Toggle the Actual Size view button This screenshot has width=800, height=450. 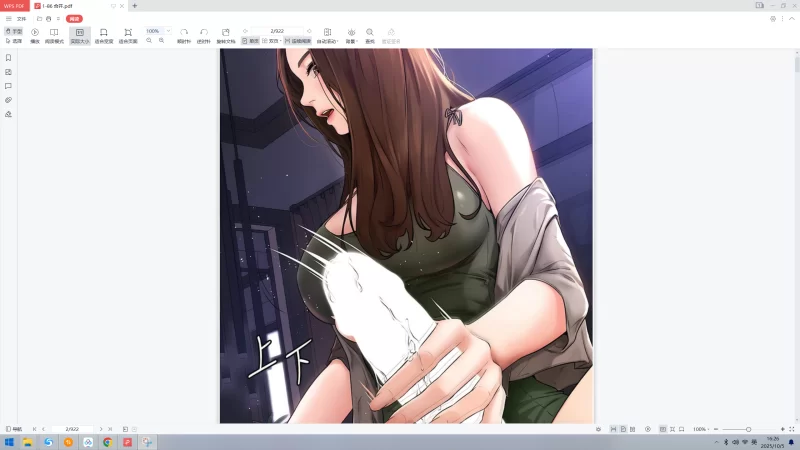point(80,35)
